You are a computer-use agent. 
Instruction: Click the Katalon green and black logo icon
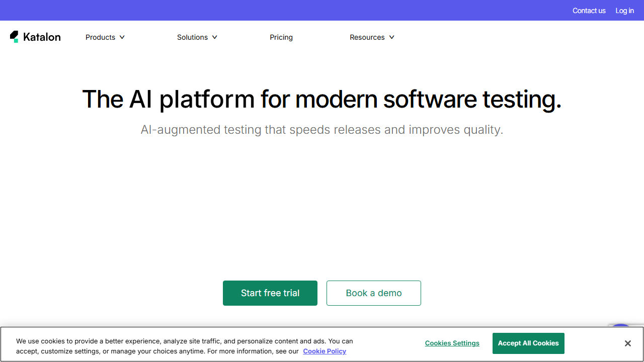[x=14, y=37]
